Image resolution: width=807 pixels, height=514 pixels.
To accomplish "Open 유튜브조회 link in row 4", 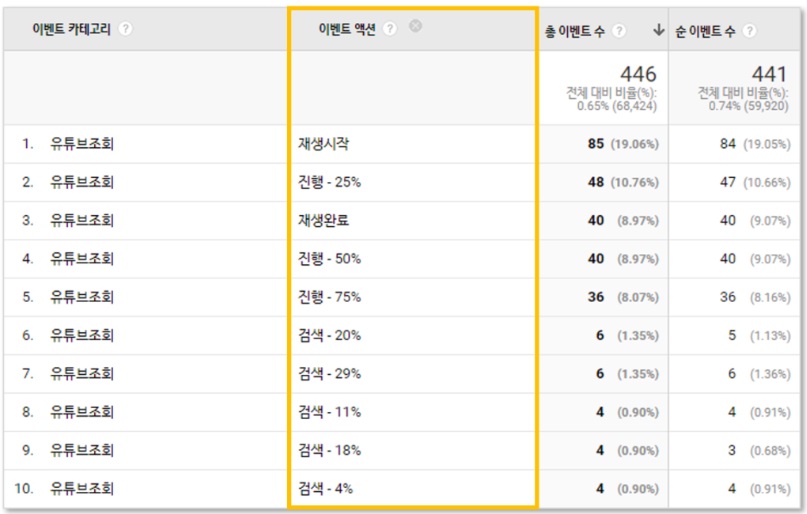I will coord(82,258).
